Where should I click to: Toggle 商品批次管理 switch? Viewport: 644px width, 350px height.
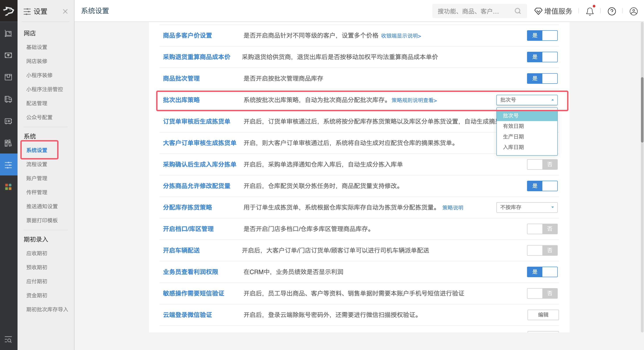542,78
